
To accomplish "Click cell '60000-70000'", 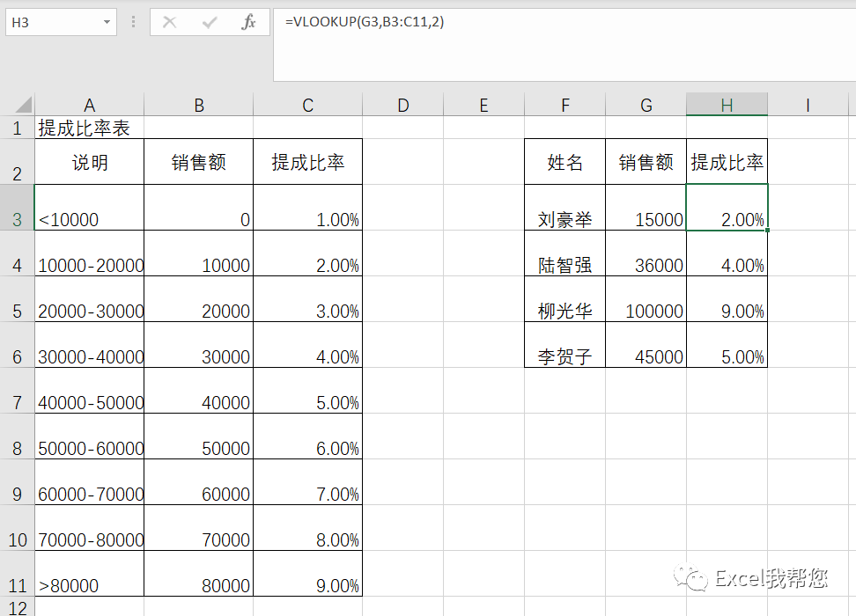I will click(90, 483).
